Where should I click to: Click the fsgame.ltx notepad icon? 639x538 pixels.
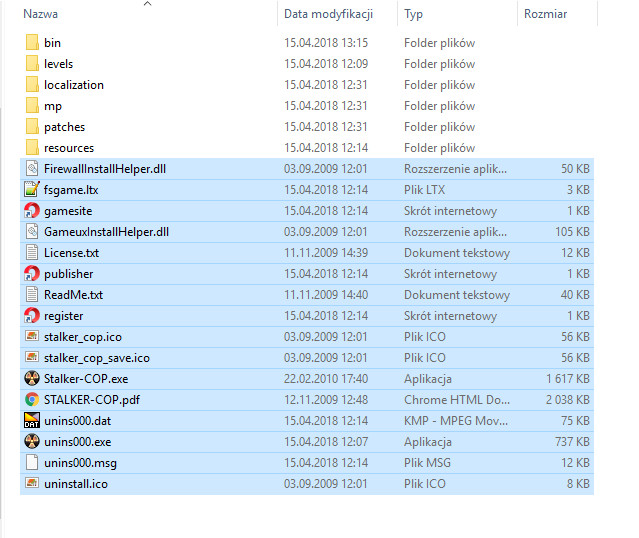[32, 190]
